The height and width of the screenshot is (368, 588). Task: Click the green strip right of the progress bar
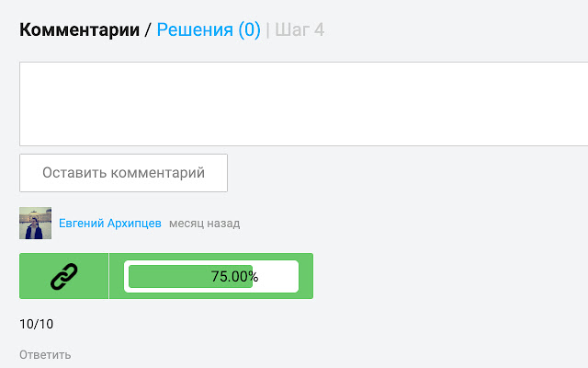click(306, 276)
